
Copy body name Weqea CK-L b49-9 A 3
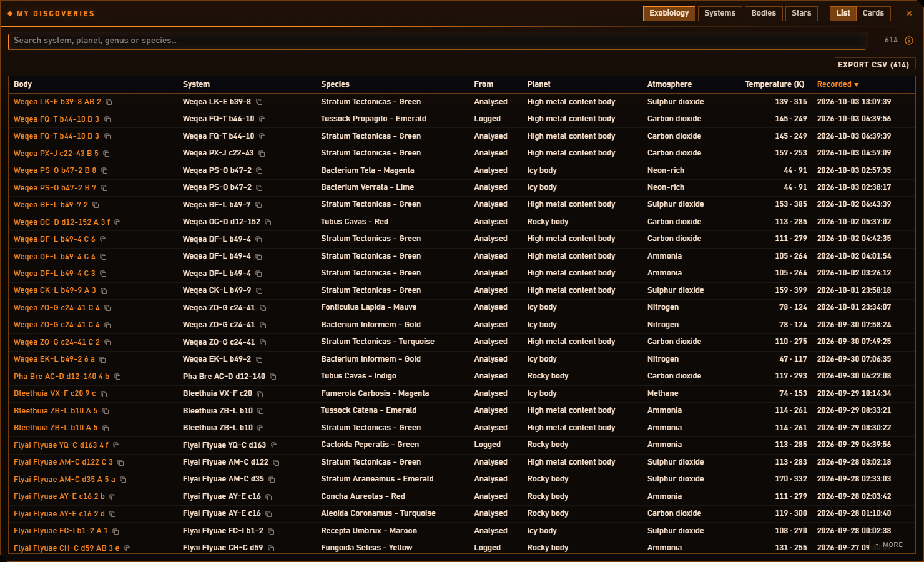coord(104,291)
